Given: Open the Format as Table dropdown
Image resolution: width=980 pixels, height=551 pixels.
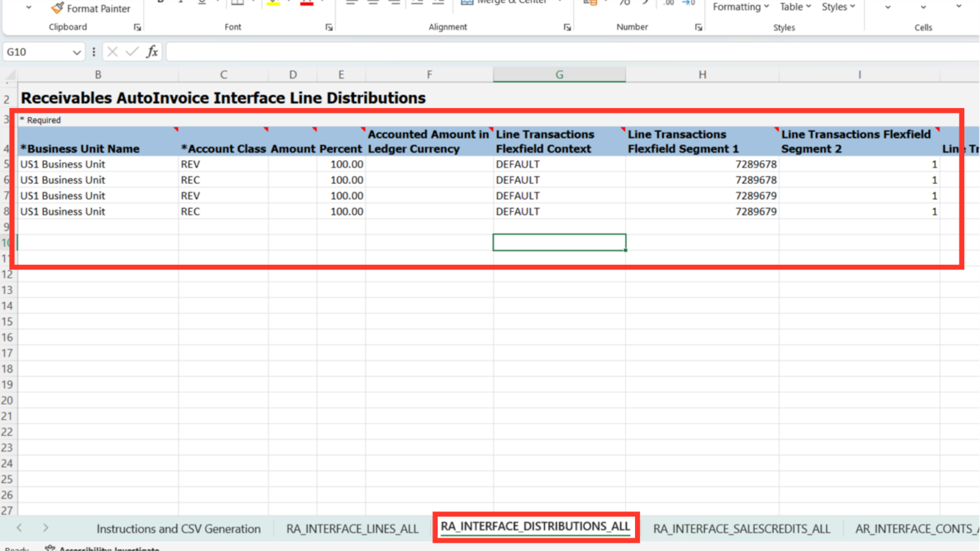Looking at the screenshot, I should (795, 7).
